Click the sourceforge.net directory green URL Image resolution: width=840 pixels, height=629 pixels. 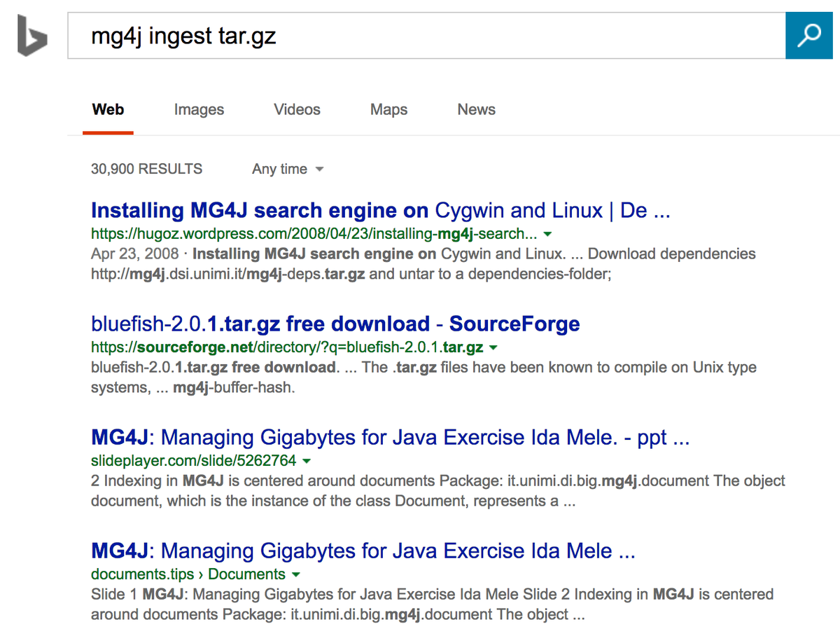coord(287,347)
